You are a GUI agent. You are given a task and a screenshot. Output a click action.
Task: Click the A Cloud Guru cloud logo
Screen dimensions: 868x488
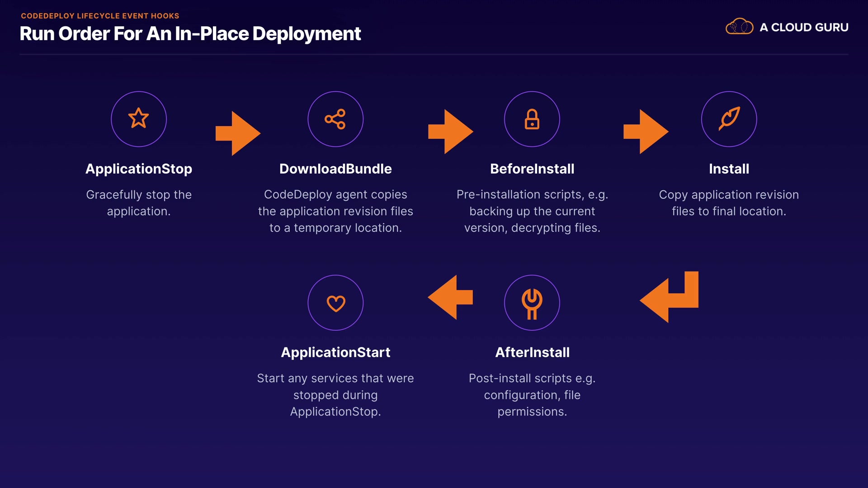[x=739, y=27]
